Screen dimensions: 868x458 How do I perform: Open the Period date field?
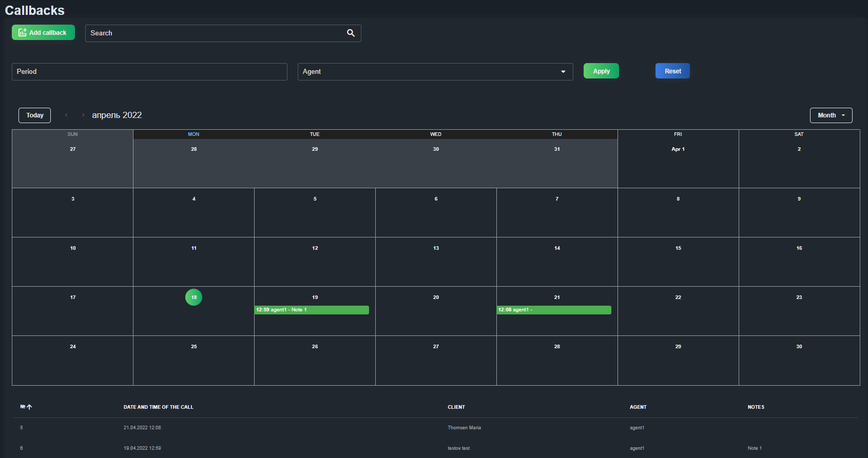tap(149, 72)
